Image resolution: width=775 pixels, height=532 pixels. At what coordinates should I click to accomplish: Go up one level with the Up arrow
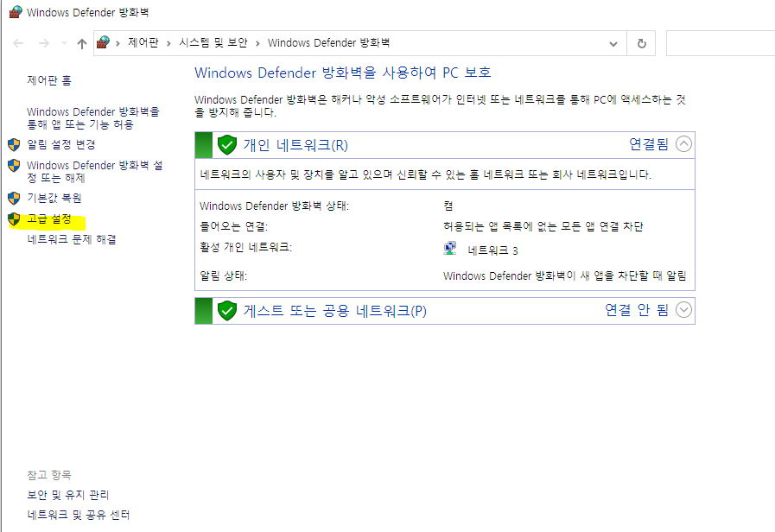tap(82, 43)
